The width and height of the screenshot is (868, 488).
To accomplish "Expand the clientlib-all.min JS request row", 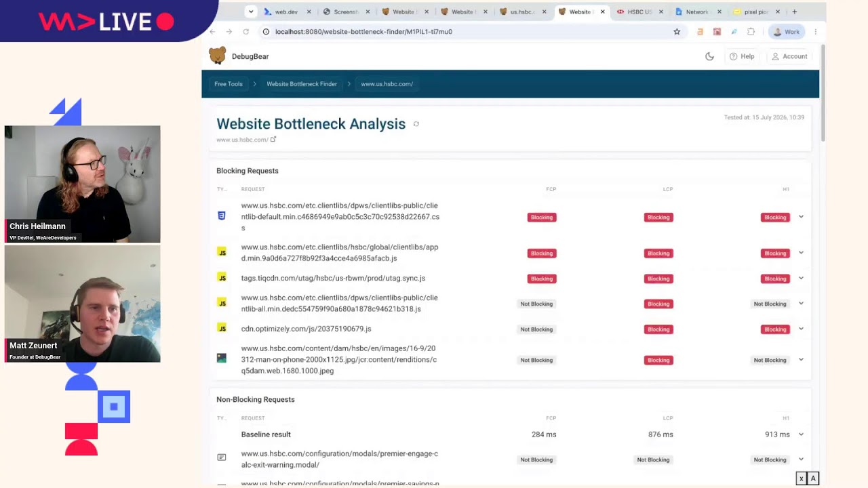I will tap(801, 304).
